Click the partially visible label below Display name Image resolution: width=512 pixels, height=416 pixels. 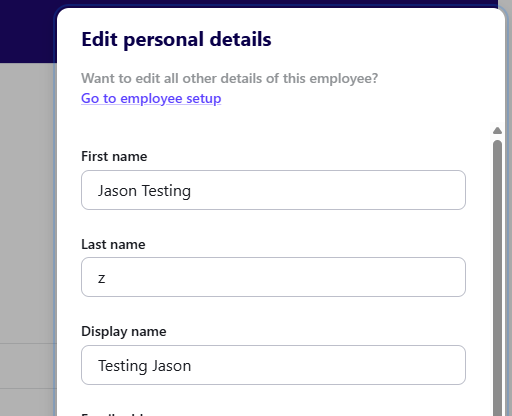[x=113, y=414]
